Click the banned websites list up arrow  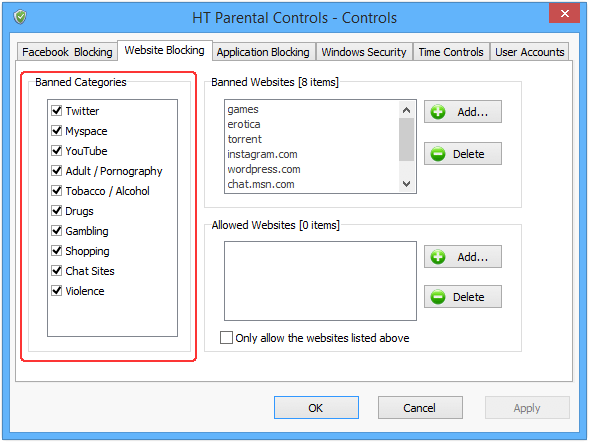click(x=406, y=110)
